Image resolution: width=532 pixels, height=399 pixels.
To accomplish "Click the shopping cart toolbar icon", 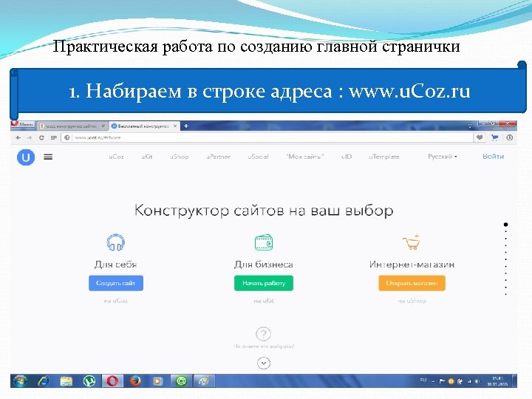I will (494, 137).
